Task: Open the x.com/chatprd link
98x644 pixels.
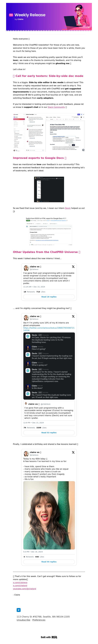Action: tap(20, 586)
